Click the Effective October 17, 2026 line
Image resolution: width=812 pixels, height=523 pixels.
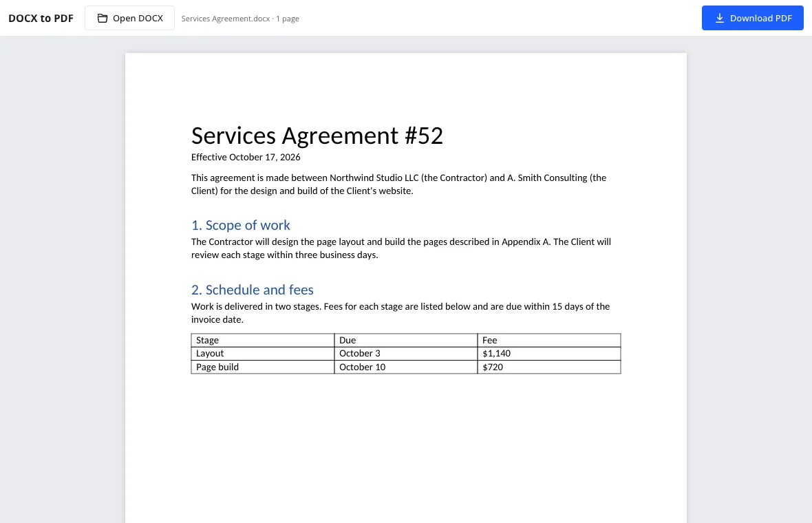tap(246, 157)
